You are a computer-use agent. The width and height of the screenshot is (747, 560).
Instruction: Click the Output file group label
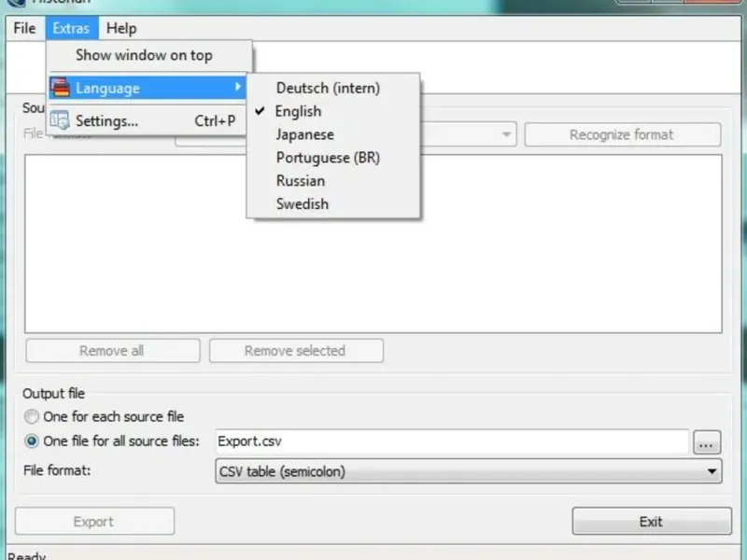(x=53, y=394)
